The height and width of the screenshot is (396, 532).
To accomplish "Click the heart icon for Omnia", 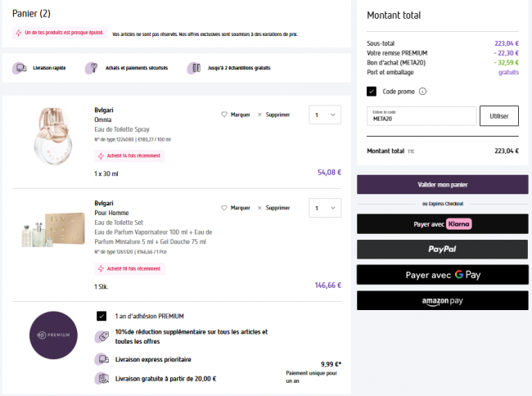I will (225, 115).
